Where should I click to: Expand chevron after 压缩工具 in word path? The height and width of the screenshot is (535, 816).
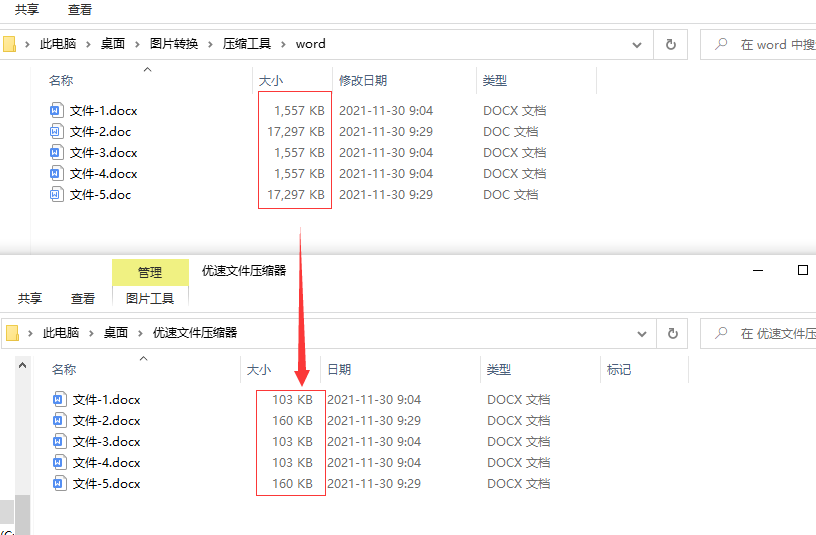point(283,44)
